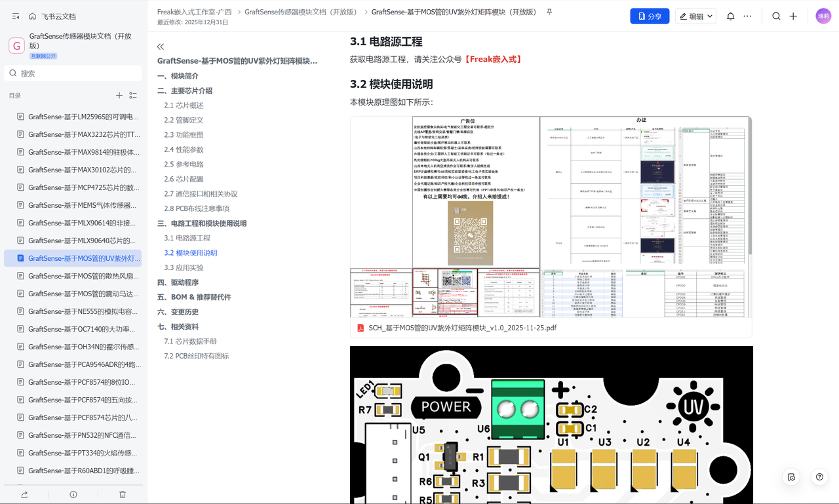Open the SCH PDF attachment file name
Screen dimensions: 839x504
click(462, 328)
